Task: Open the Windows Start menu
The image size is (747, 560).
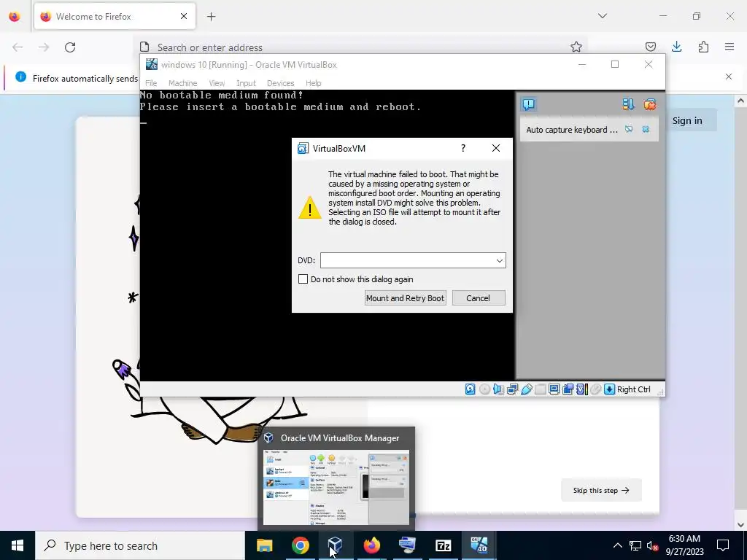Action: click(18, 545)
